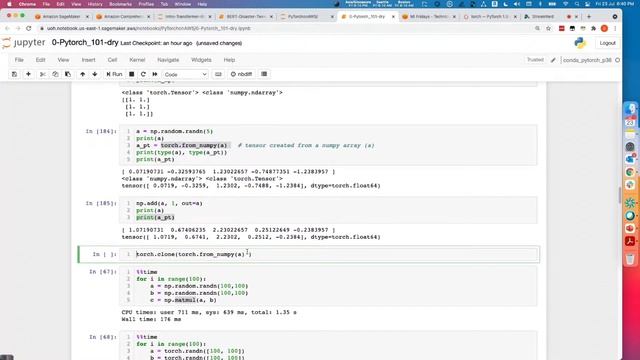Open the Widgets menu
This screenshot has height=360, width=640.
click(x=201, y=60)
